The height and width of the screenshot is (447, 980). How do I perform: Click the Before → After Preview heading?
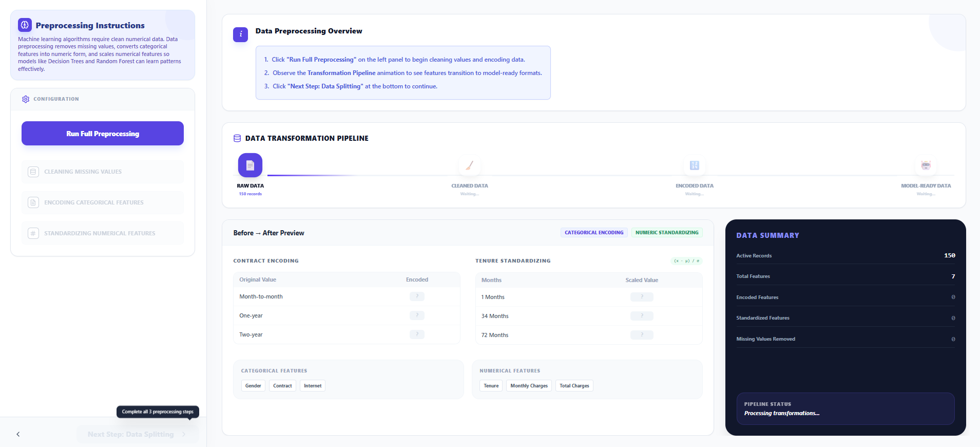click(268, 233)
